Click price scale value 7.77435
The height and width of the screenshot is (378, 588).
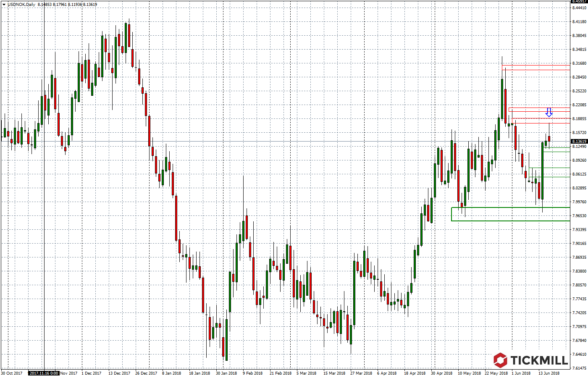[x=579, y=299]
